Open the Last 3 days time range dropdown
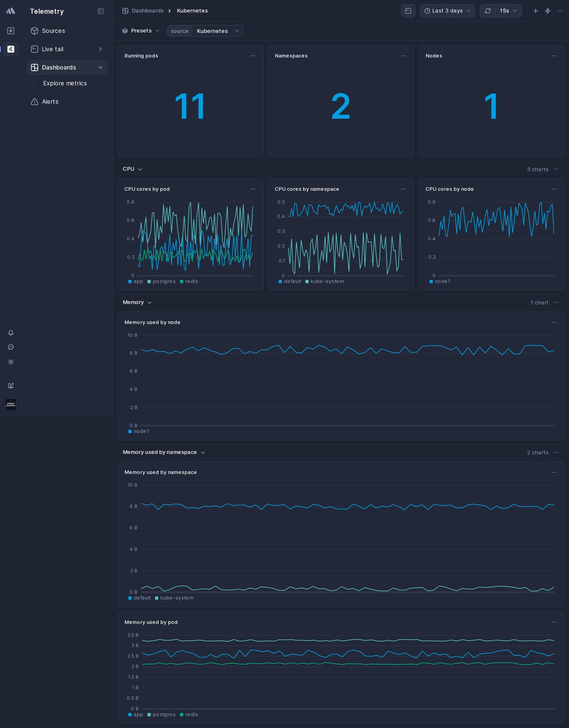 (447, 11)
